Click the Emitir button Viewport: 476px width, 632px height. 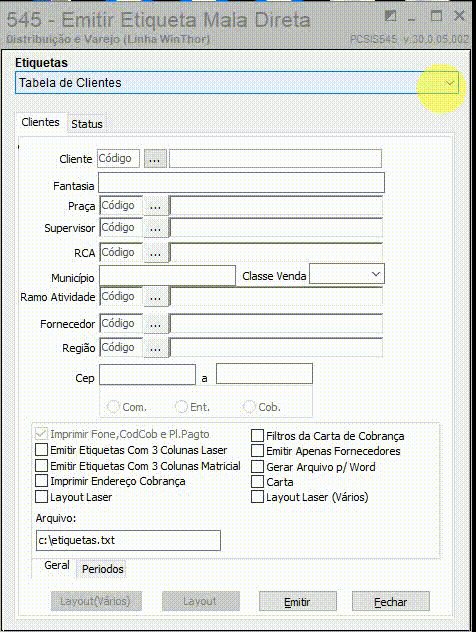297,602
